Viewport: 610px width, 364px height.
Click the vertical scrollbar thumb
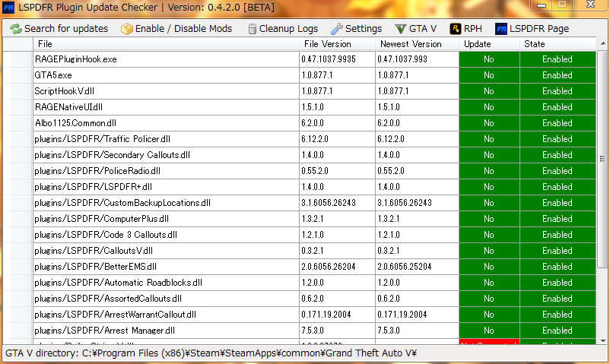click(603, 159)
